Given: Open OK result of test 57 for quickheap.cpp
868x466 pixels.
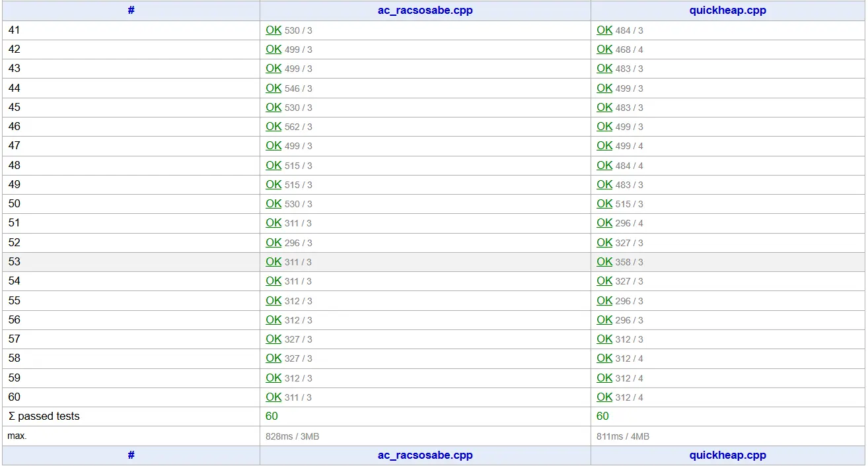Looking at the screenshot, I should [x=604, y=339].
